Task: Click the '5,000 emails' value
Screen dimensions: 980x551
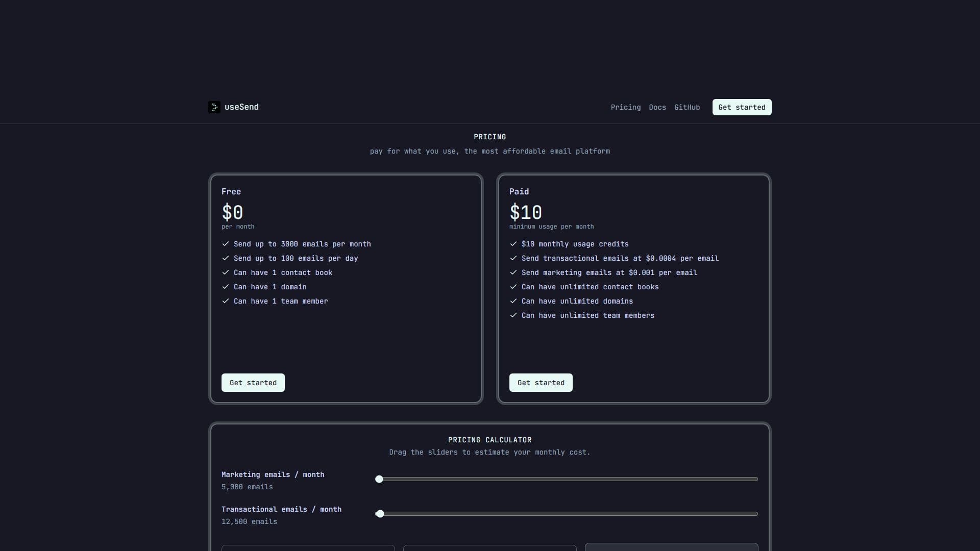Action: (x=247, y=487)
